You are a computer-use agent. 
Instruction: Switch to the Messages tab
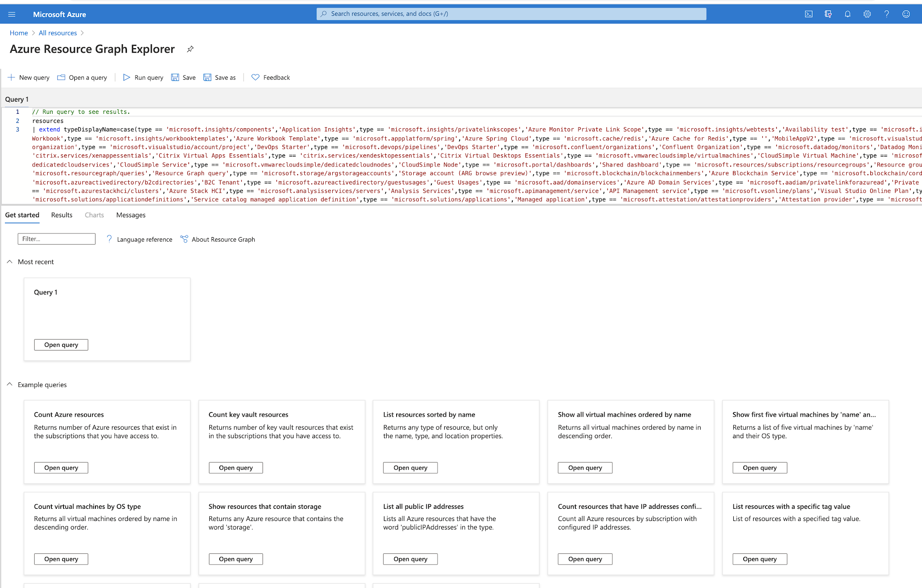click(131, 215)
